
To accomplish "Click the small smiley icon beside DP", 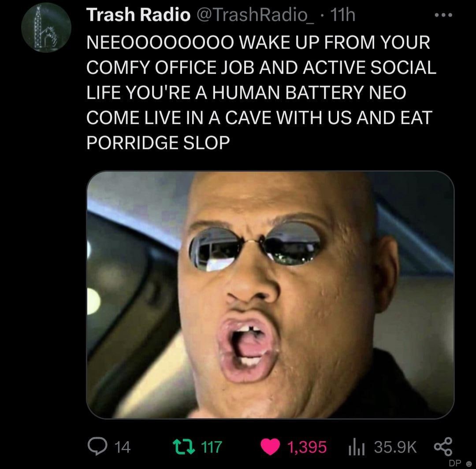I will [469, 464].
